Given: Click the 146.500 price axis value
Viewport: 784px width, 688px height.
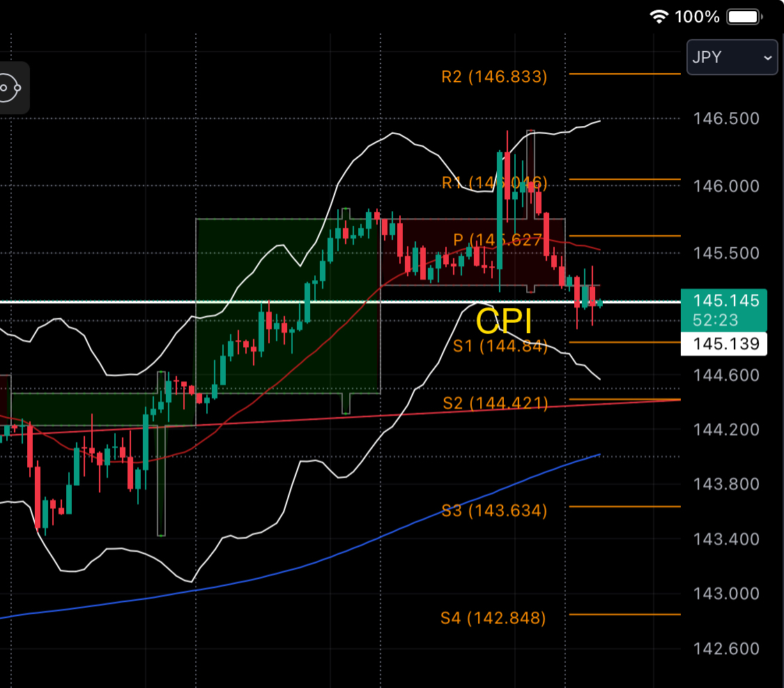Looking at the screenshot, I should click(x=726, y=119).
